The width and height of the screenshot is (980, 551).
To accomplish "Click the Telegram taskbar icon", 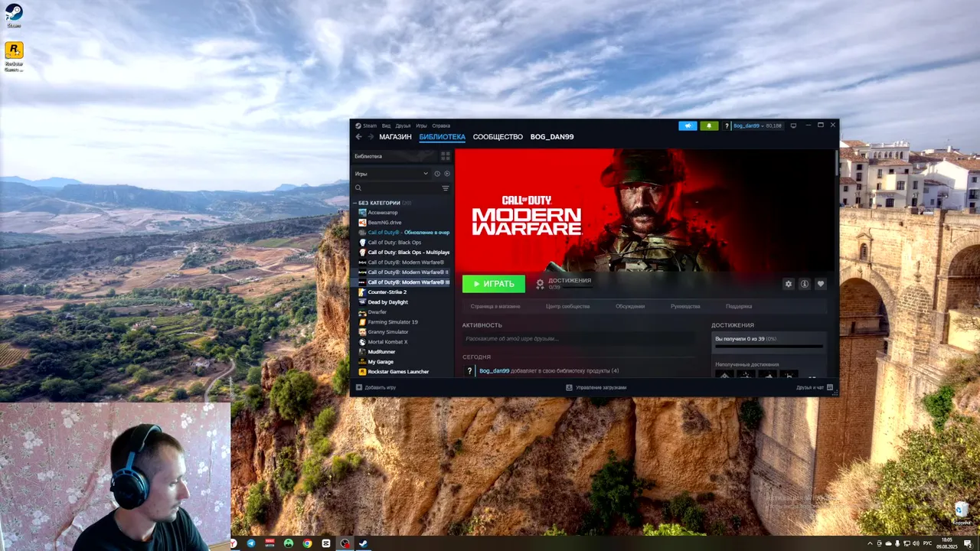I will pos(250,543).
